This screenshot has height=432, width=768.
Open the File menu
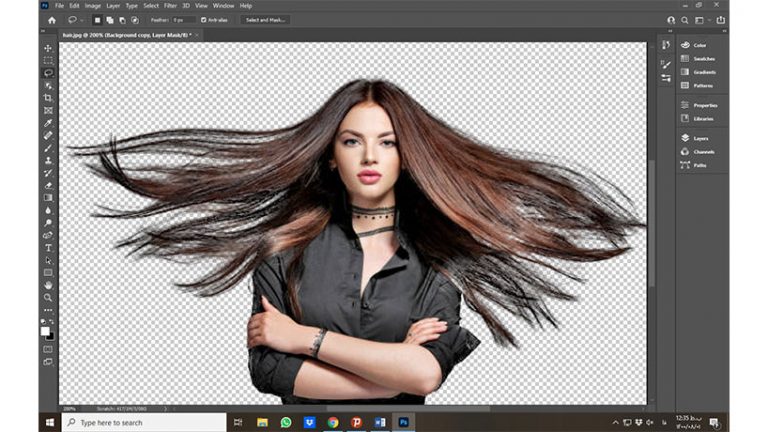point(59,6)
